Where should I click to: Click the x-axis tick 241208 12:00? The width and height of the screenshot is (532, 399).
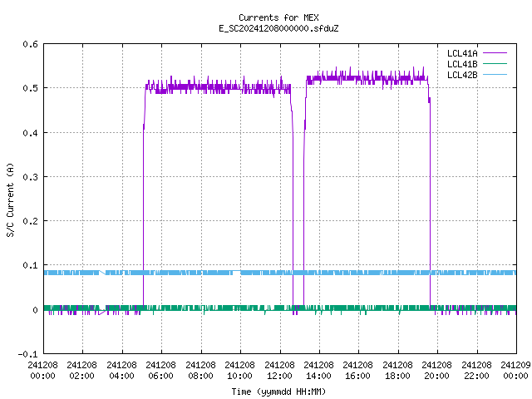pos(279,370)
